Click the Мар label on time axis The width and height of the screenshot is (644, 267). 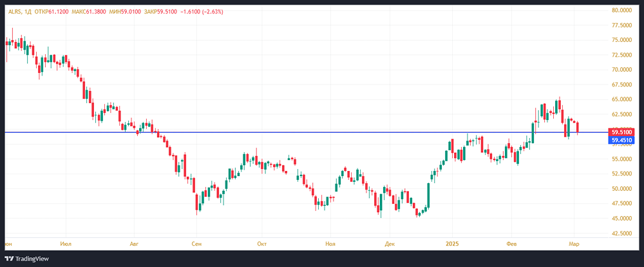574,244
